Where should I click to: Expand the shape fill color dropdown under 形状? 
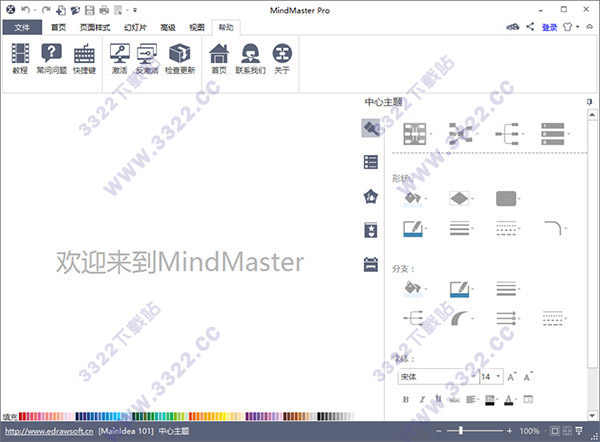(428, 199)
